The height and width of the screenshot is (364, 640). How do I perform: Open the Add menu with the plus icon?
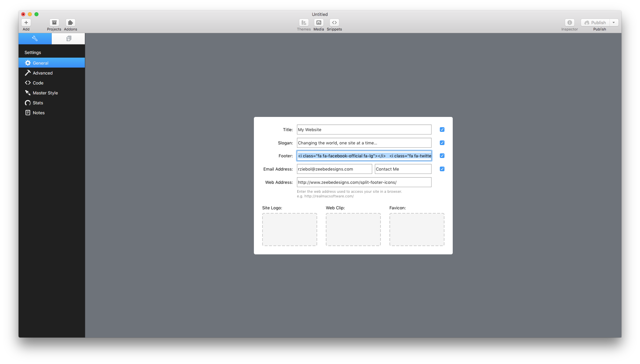pyautogui.click(x=26, y=25)
